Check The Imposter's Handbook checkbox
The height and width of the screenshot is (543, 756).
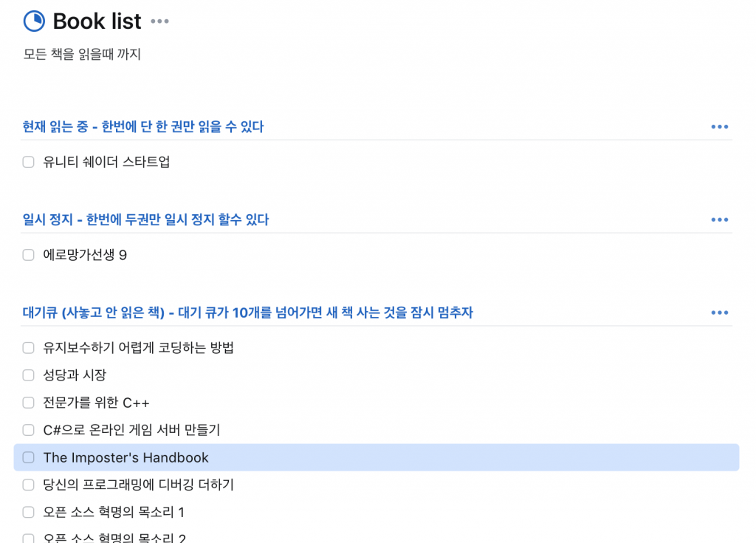coord(29,457)
